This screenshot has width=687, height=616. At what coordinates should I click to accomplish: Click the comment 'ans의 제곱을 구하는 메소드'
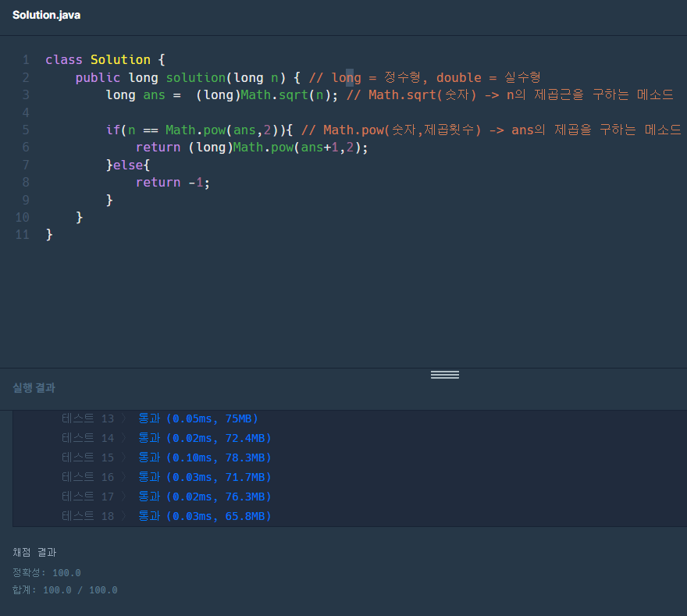tap(596, 130)
